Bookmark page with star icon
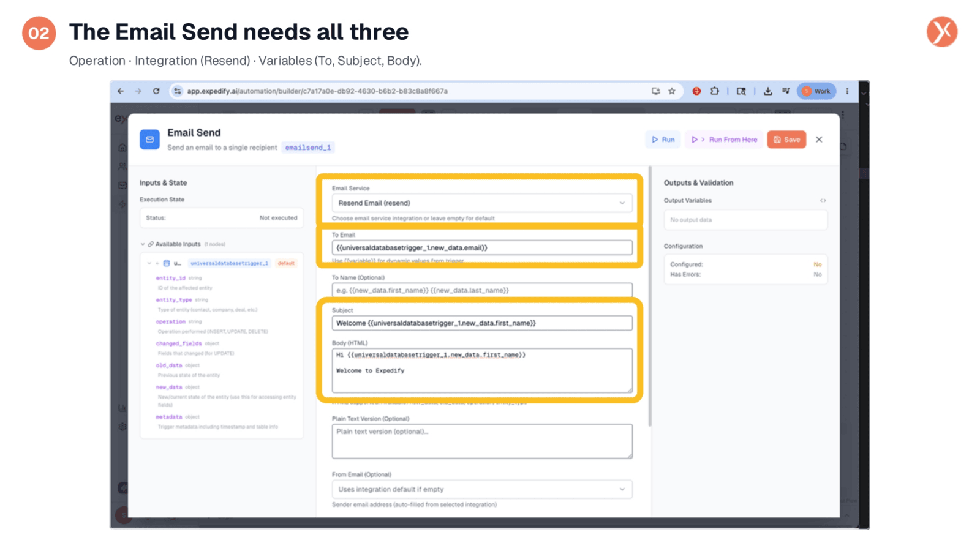This screenshot has height=551, width=980. click(672, 91)
